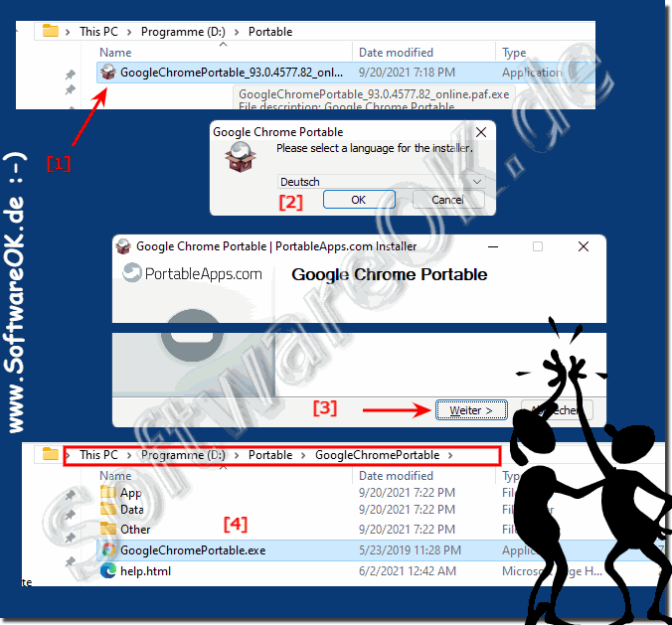Expand chevron after This PC in top breadcrumb
Image resolution: width=672 pixels, height=625 pixels.
pos(129,32)
